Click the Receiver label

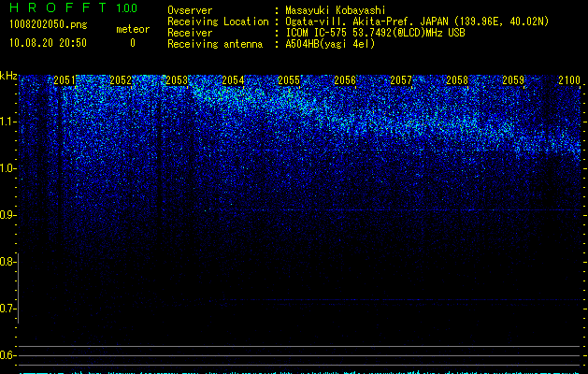190,33
